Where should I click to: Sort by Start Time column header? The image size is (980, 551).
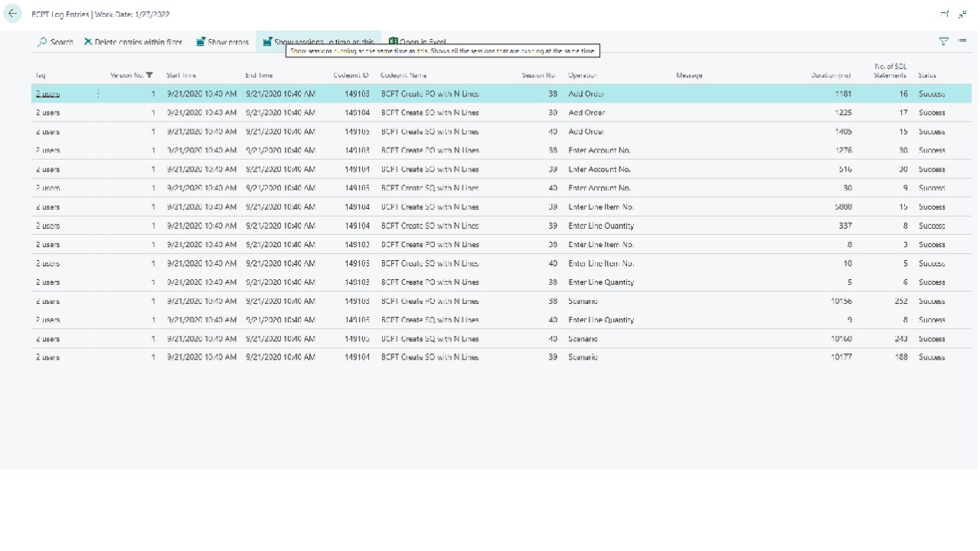click(x=181, y=75)
